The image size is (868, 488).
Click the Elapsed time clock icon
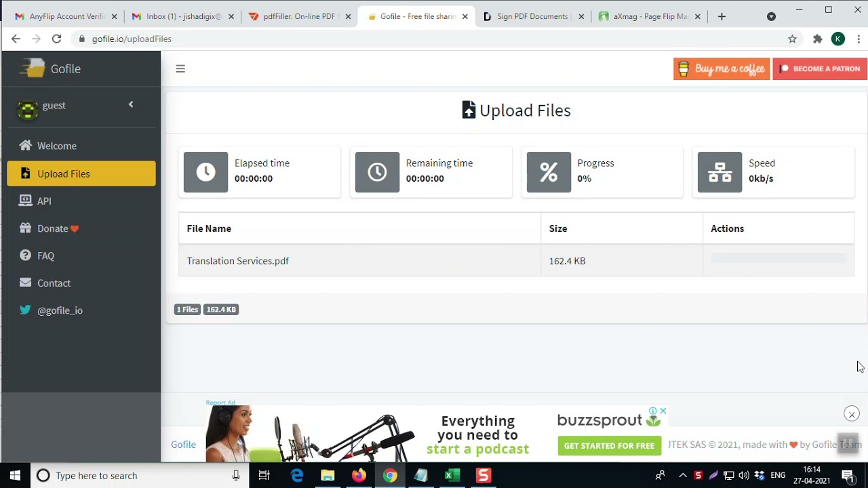(x=205, y=172)
